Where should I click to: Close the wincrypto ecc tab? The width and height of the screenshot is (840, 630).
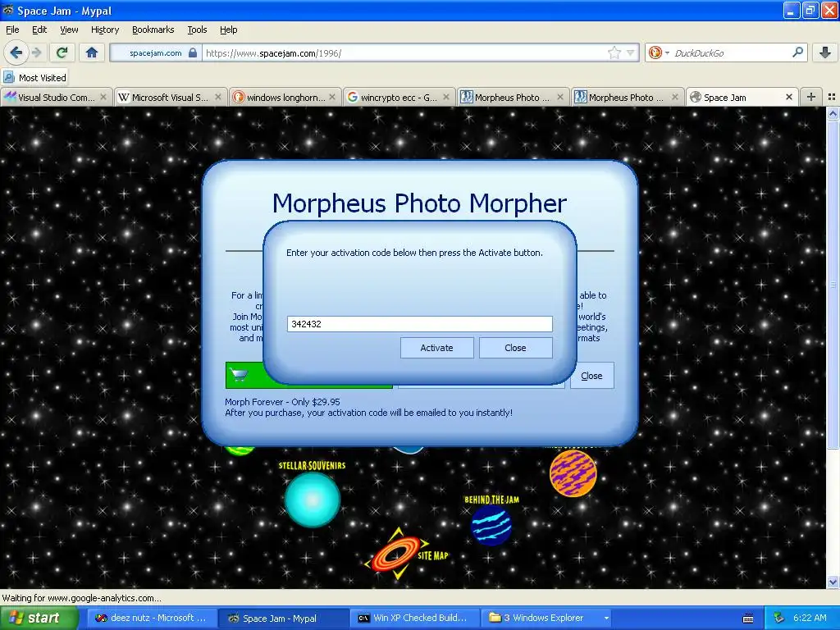point(446,97)
